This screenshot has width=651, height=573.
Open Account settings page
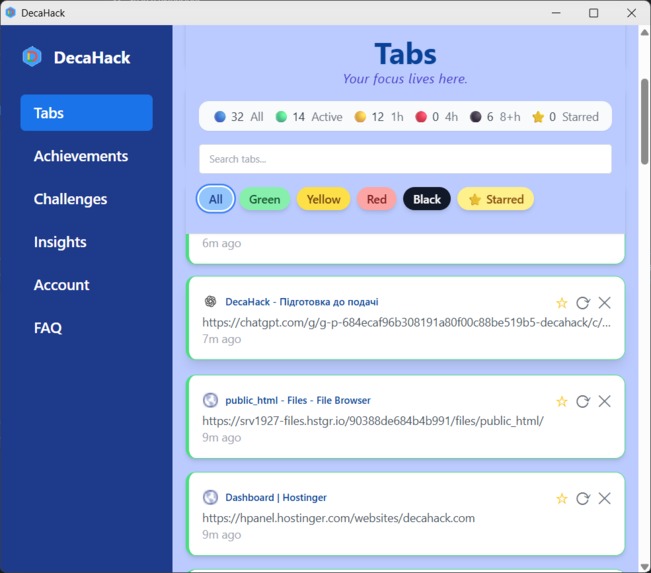click(61, 285)
